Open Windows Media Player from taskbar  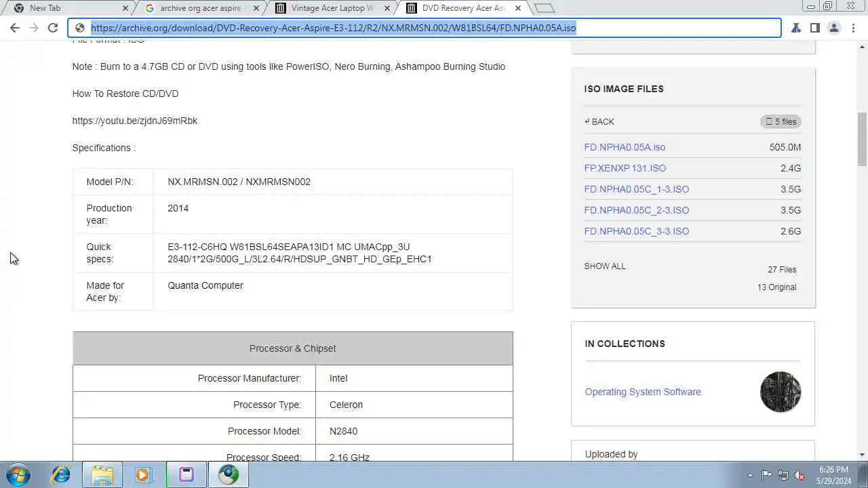tap(143, 474)
